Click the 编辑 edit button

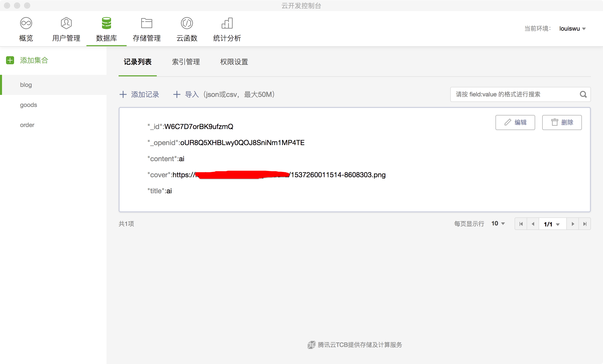tap(515, 123)
